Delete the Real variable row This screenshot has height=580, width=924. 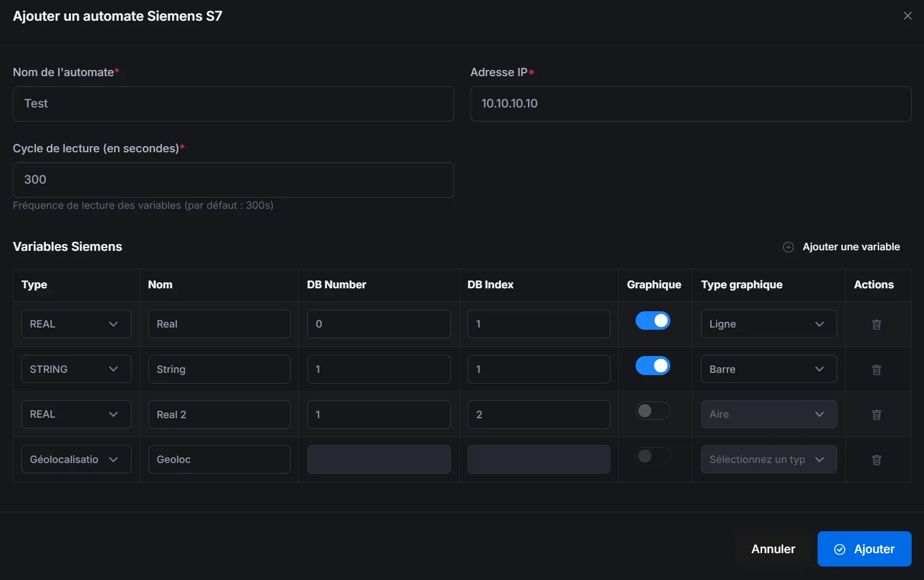pyautogui.click(x=877, y=324)
